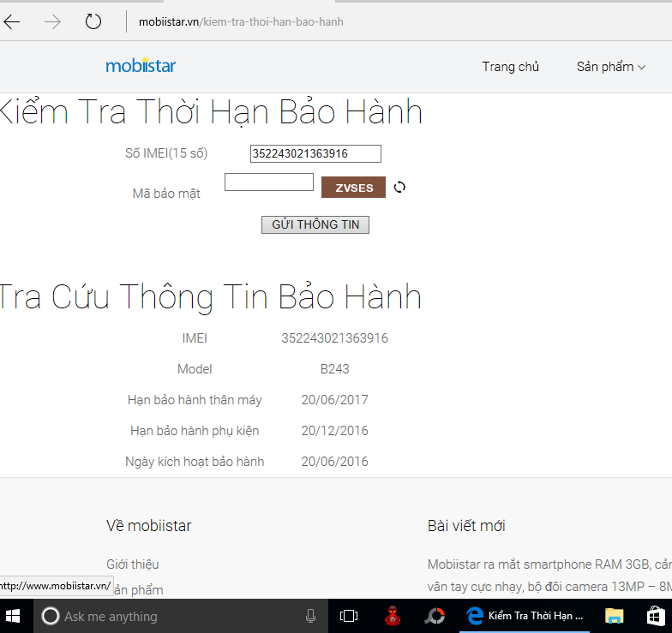The height and width of the screenshot is (633, 672).
Task: Select the IMEI result 352243021363916
Action: click(334, 338)
